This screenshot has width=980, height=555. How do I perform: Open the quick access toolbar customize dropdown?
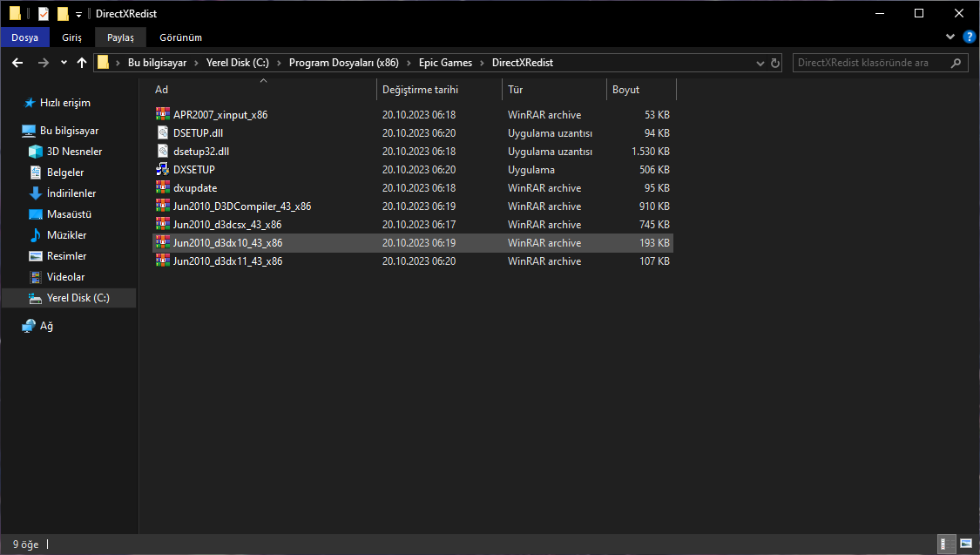(x=78, y=14)
